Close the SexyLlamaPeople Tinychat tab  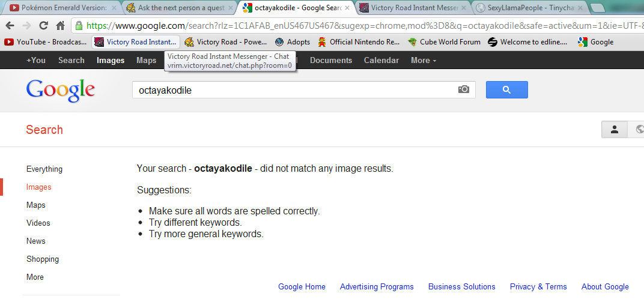[x=582, y=8]
